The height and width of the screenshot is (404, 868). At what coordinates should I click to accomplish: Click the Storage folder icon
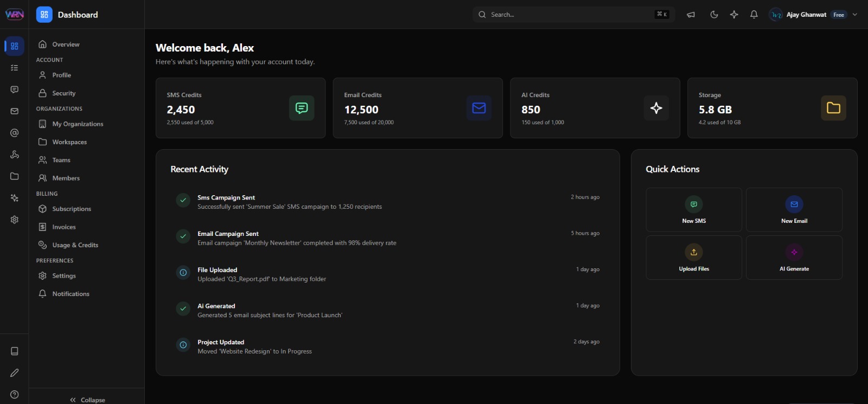[834, 108]
